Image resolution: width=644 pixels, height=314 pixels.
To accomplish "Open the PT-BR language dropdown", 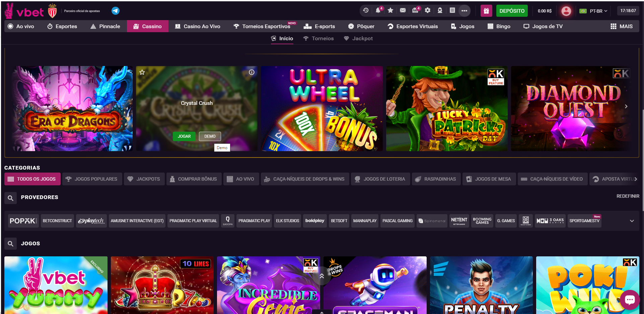I will click(593, 11).
